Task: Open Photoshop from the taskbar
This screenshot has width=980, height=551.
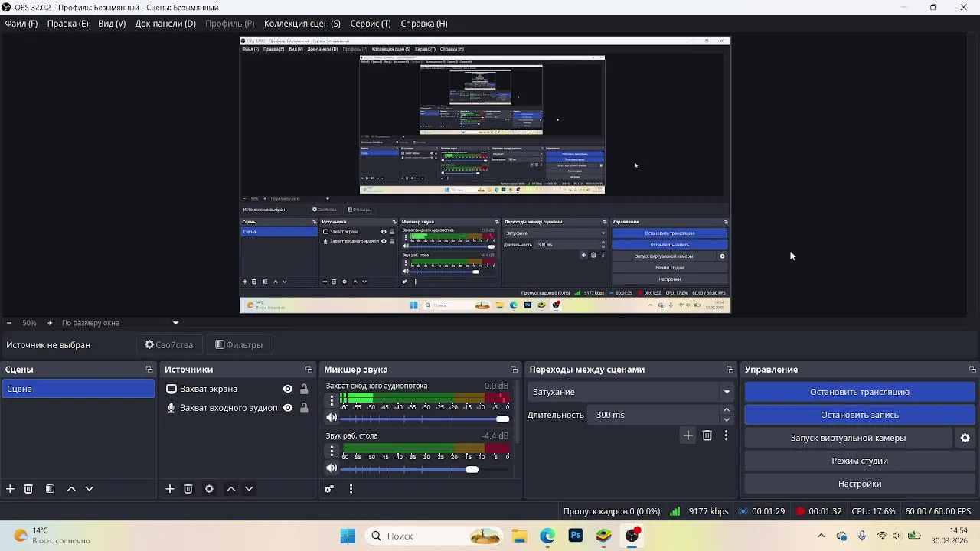Action: (x=576, y=536)
